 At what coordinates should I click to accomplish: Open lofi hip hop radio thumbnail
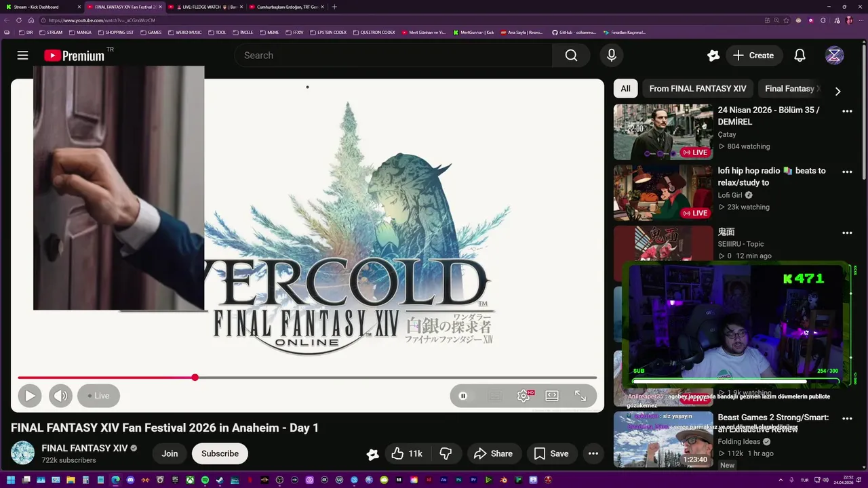pos(663,192)
